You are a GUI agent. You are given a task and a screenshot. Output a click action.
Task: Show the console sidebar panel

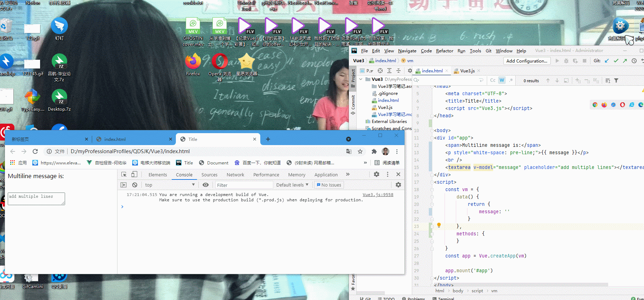(123, 185)
